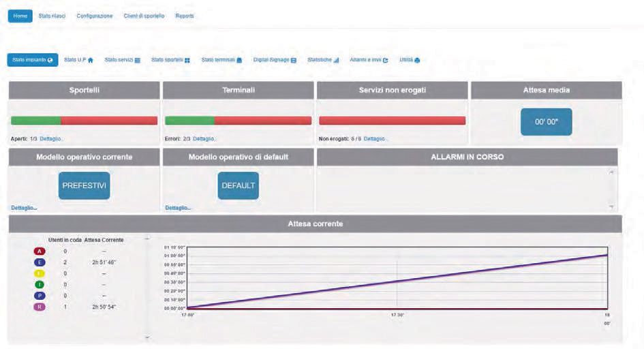Click the Terminali status progress bar

(239, 121)
